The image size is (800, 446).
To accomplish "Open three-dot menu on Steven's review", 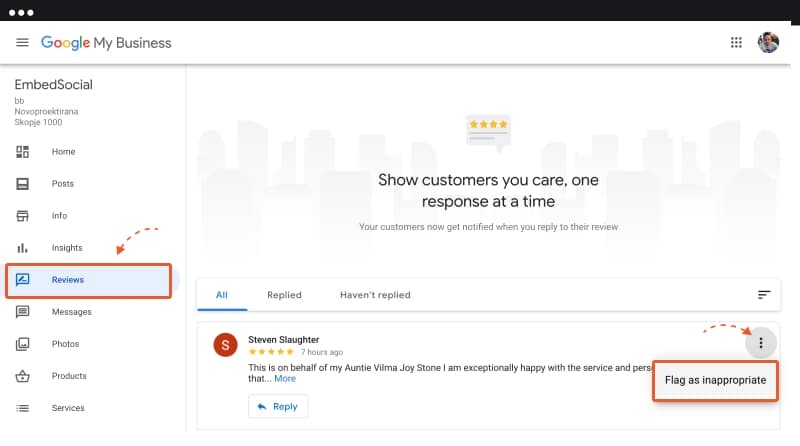I will pos(761,343).
